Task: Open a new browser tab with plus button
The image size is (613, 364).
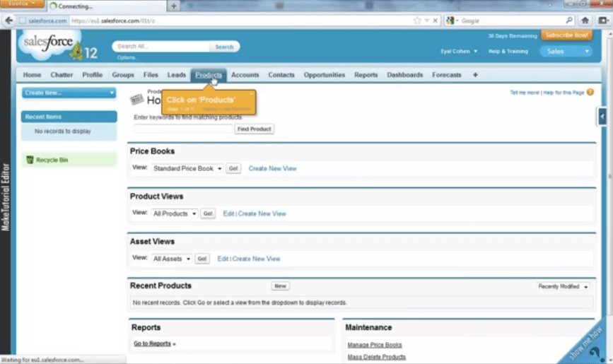Action: tap(174, 6)
